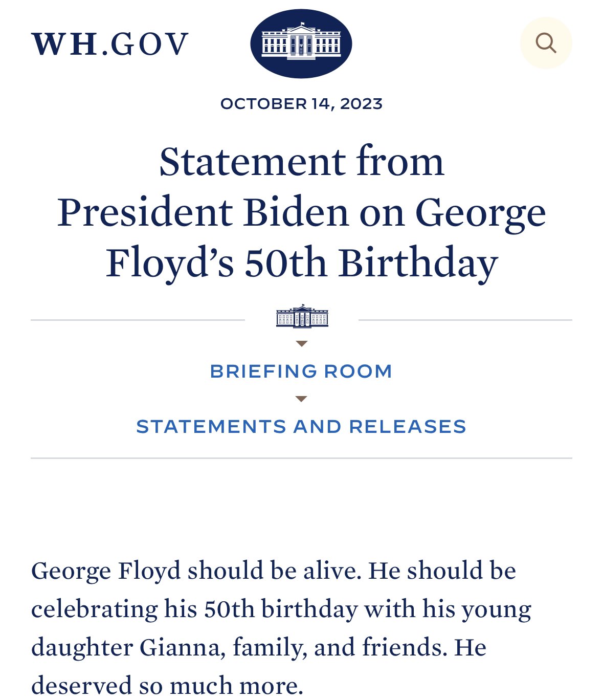Click the text 'celebrating his 50th birthday'
This screenshot has height=700, width=603.
pyautogui.click(x=194, y=609)
